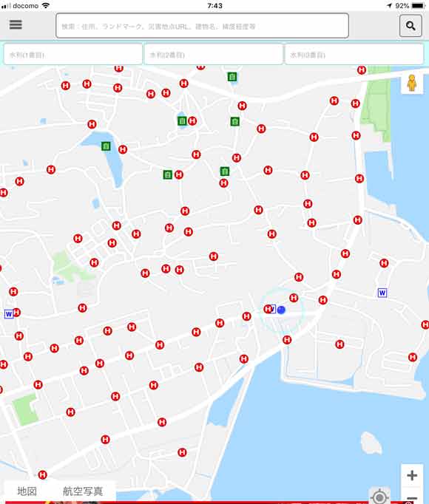
Task: Tap the magnifier search button
Action: tap(411, 26)
